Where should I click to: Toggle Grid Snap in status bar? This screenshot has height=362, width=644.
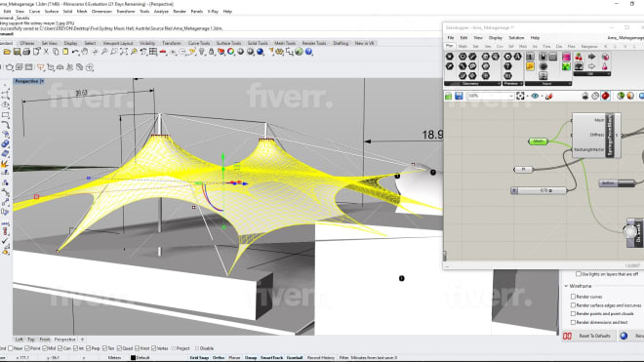pos(199,357)
